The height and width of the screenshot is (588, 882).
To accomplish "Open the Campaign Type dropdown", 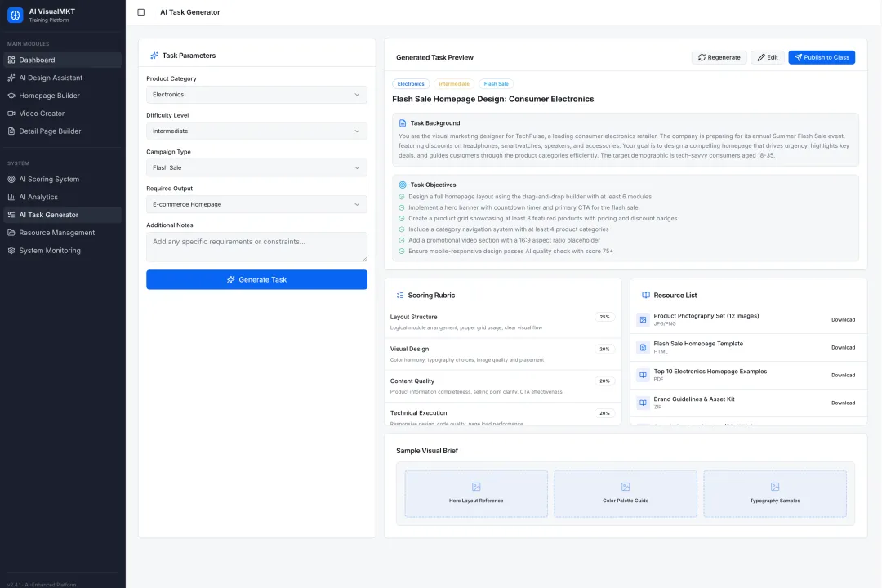I will tap(256, 167).
